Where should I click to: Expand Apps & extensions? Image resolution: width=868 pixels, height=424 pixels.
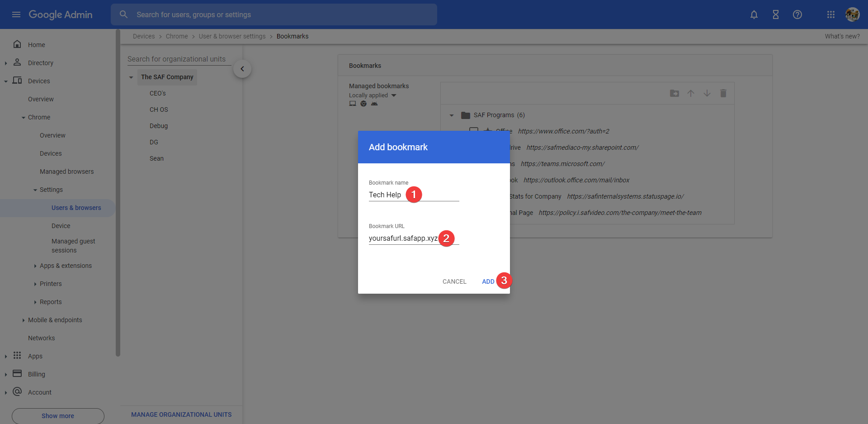[35, 266]
